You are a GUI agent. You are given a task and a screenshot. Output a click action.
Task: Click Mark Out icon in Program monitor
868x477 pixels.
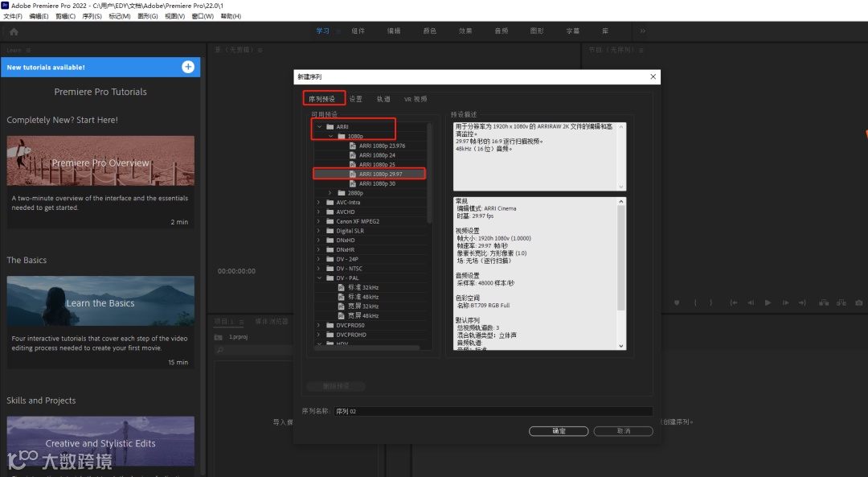[x=710, y=302]
